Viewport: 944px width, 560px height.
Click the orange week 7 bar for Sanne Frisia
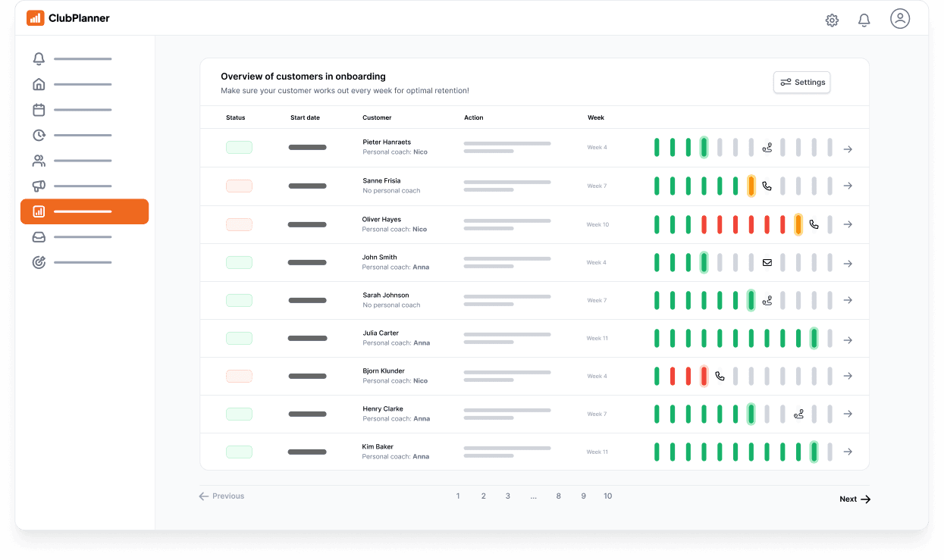click(x=751, y=186)
